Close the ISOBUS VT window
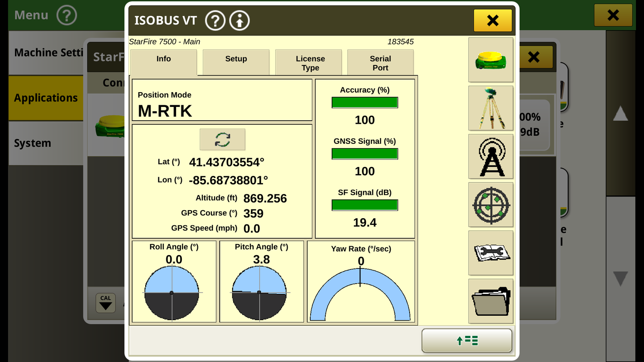The image size is (644, 362). pos(492,20)
